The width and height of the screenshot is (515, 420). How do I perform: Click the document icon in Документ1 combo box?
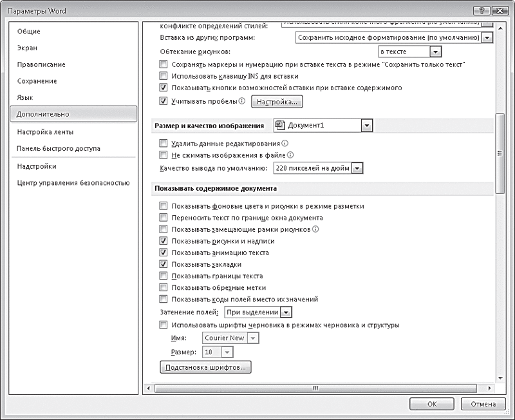click(x=280, y=125)
